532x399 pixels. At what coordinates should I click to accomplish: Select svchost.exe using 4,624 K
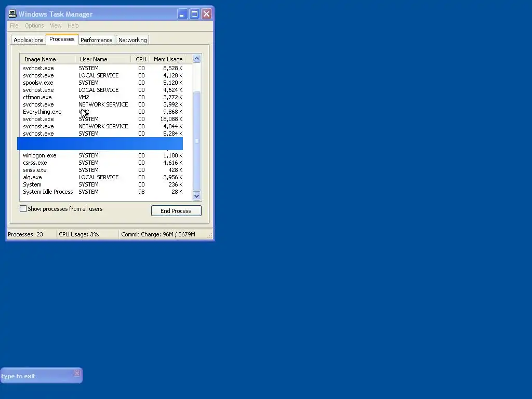[x=102, y=90]
